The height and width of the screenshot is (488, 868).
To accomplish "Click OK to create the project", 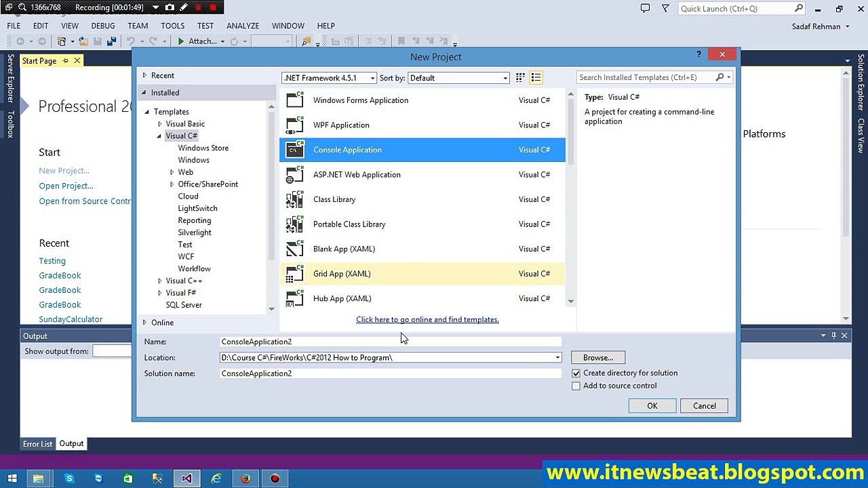I will 652,406.
